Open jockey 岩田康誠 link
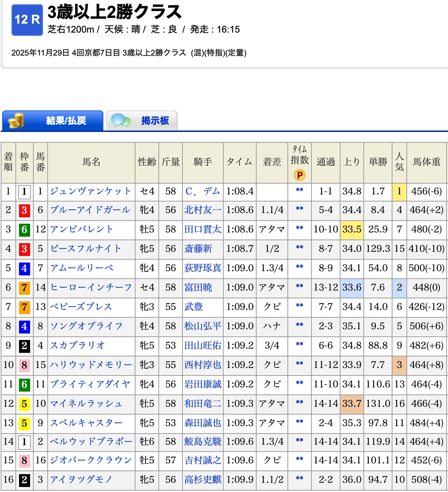 pyautogui.click(x=203, y=384)
